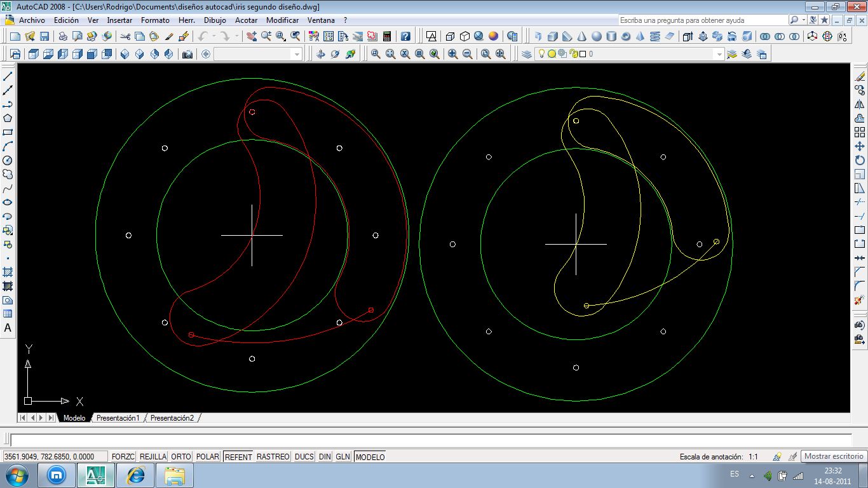Open the Layer Properties Manager icon

tap(526, 54)
